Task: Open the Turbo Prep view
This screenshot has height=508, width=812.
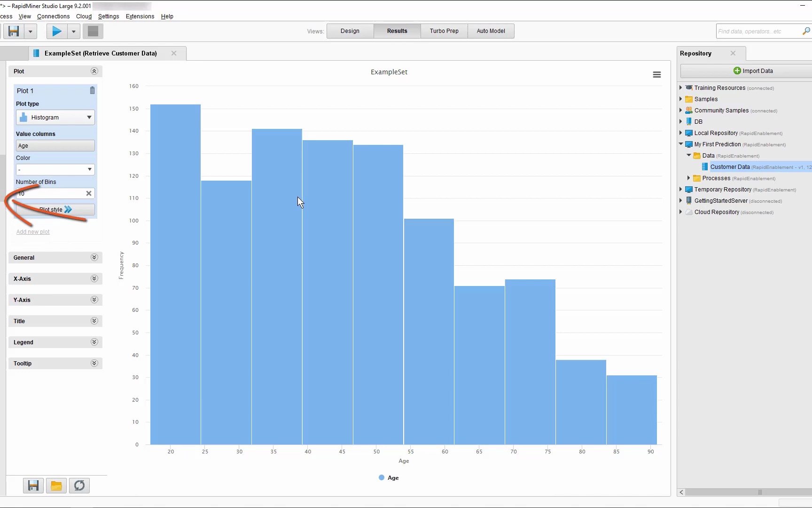Action: click(444, 31)
